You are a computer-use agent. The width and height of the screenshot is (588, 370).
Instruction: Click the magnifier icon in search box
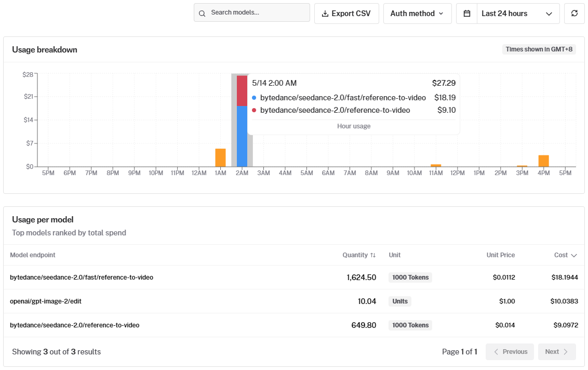pos(202,14)
